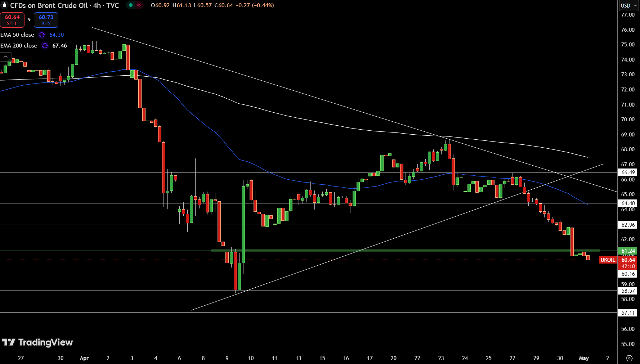Select the 62.96 price level label
640x364 pixels.
[628, 225]
